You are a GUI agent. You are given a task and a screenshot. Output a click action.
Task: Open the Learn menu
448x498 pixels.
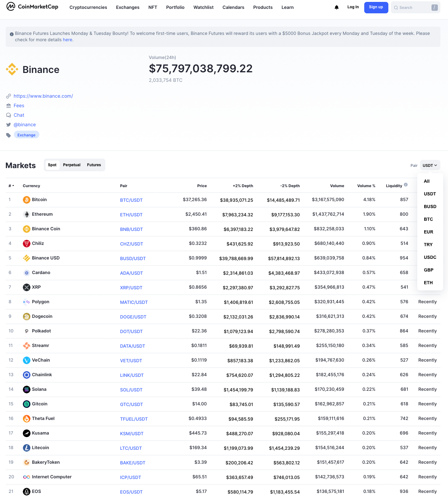coord(287,7)
